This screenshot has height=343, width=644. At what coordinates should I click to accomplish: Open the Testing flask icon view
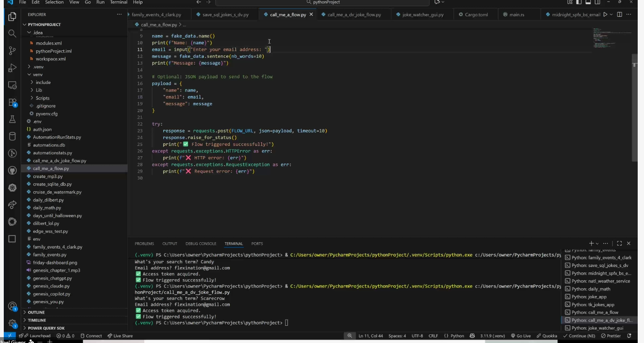pos(12,120)
